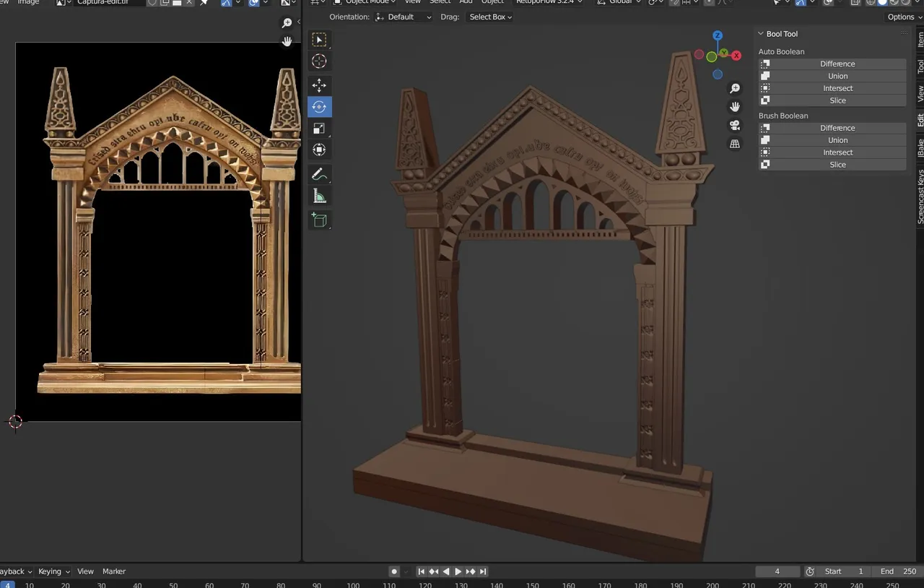
Task: Open the Orientation Default dropdown
Action: click(x=404, y=17)
